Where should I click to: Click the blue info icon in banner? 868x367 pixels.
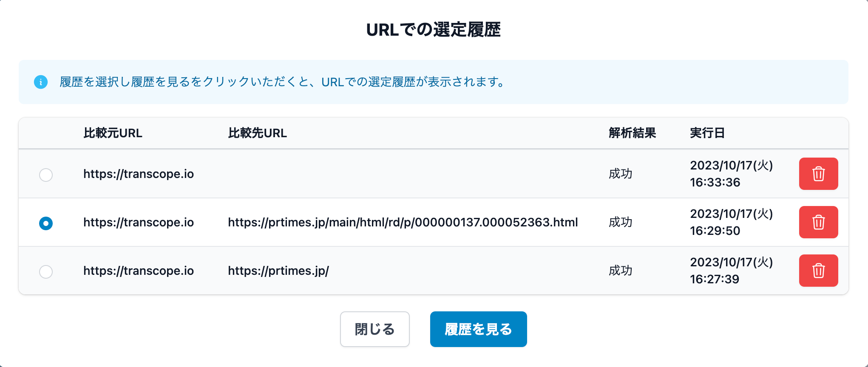[41, 82]
